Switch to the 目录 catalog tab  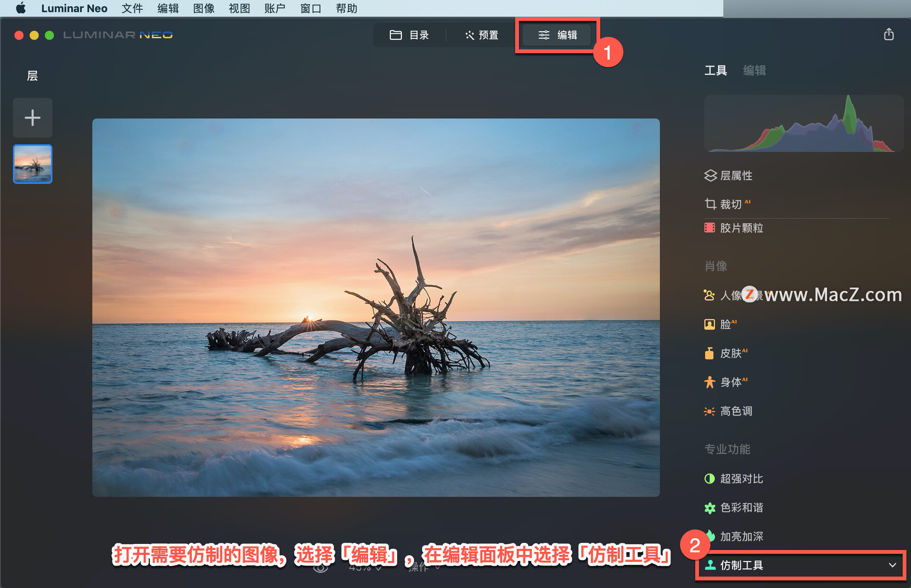click(x=409, y=35)
